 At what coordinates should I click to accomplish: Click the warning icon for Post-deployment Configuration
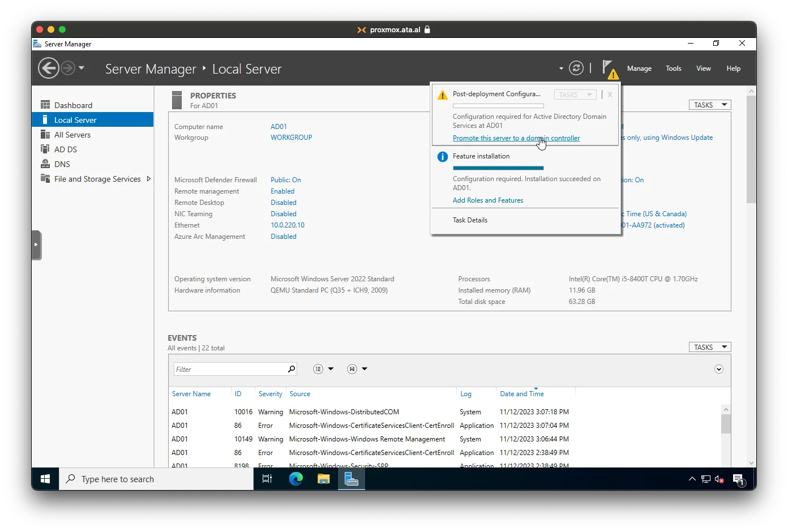point(443,95)
